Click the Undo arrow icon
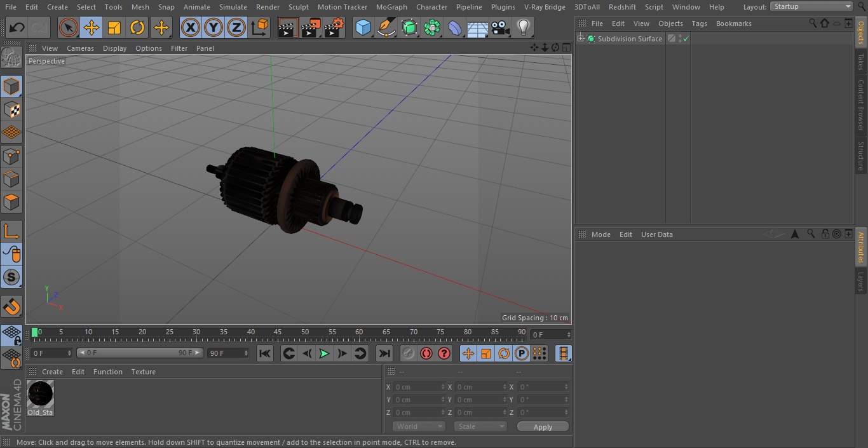 click(17, 27)
